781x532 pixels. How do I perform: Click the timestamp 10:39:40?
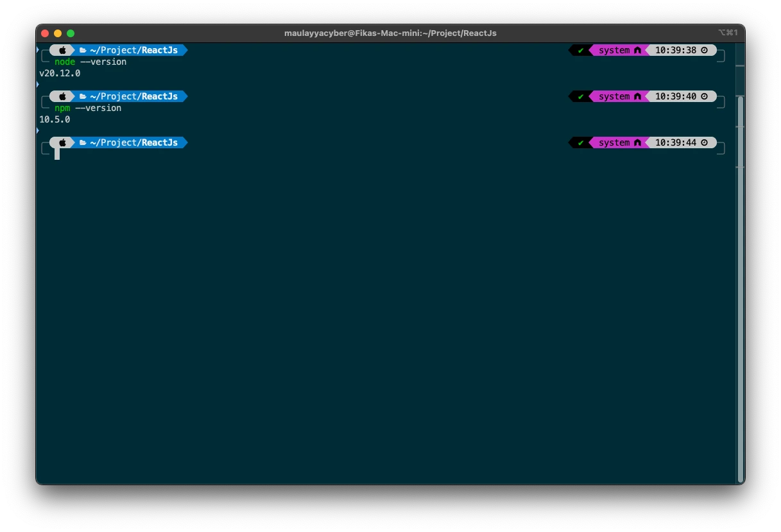[676, 96]
